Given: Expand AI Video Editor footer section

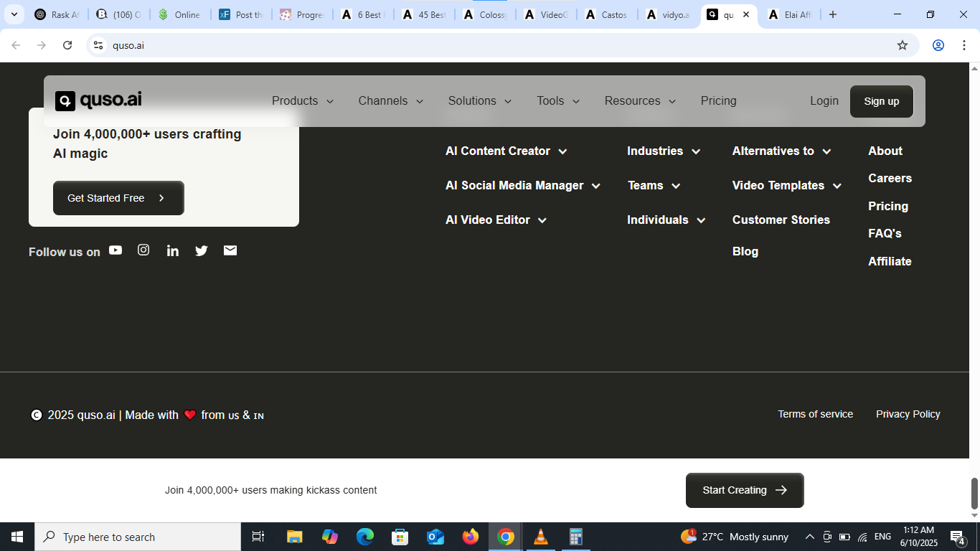Looking at the screenshot, I should [x=496, y=220].
